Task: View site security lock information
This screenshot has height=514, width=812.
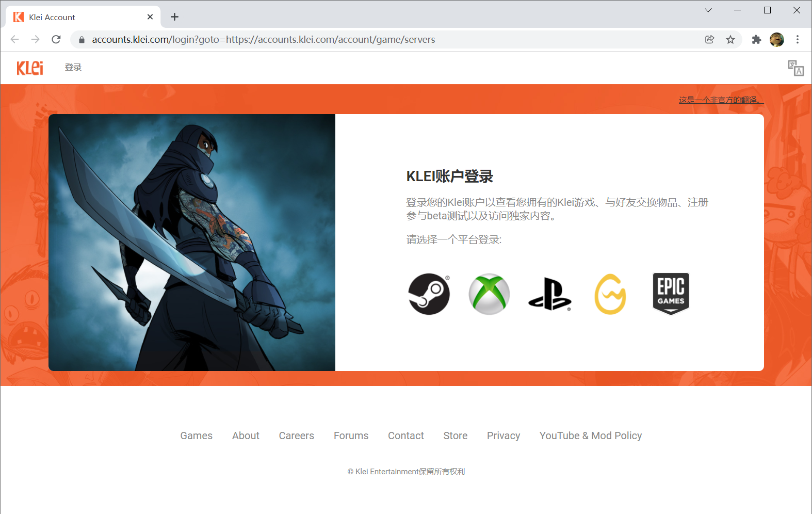Action: click(x=82, y=40)
